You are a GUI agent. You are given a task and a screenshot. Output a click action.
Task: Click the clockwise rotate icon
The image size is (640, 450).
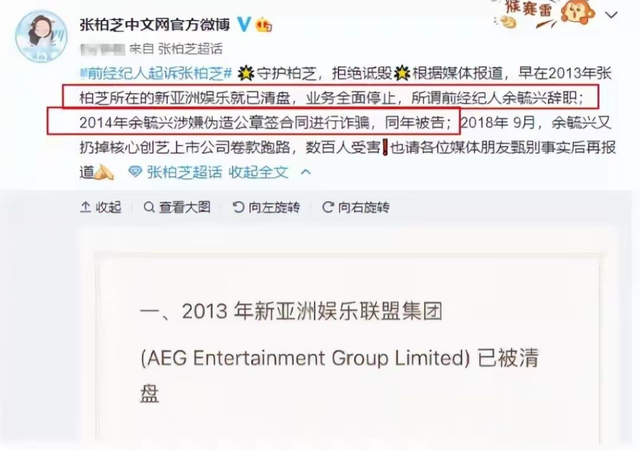tap(328, 207)
